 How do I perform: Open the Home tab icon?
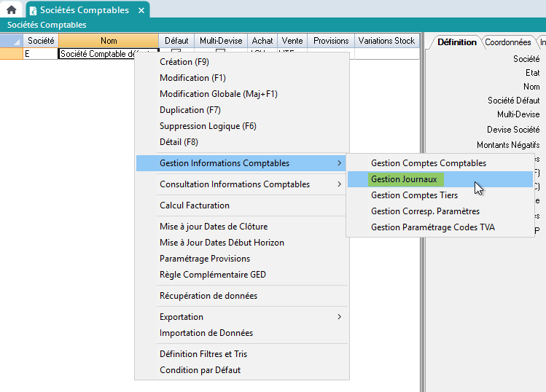(x=12, y=10)
